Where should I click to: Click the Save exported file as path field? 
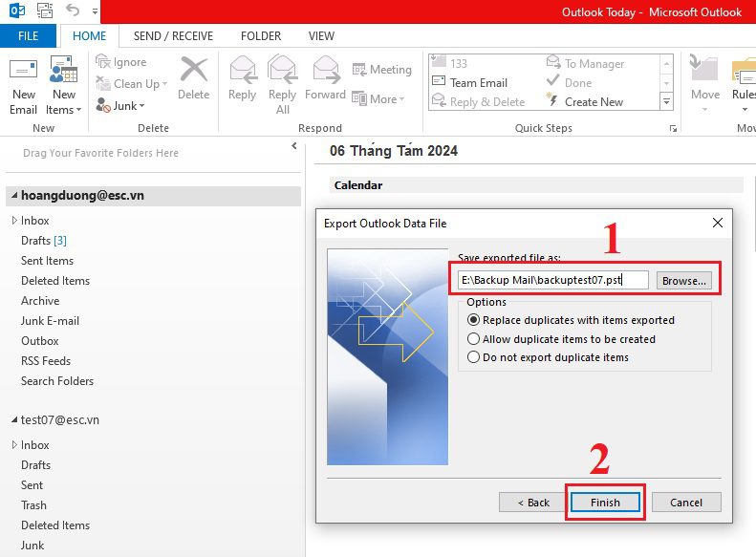tap(552, 280)
